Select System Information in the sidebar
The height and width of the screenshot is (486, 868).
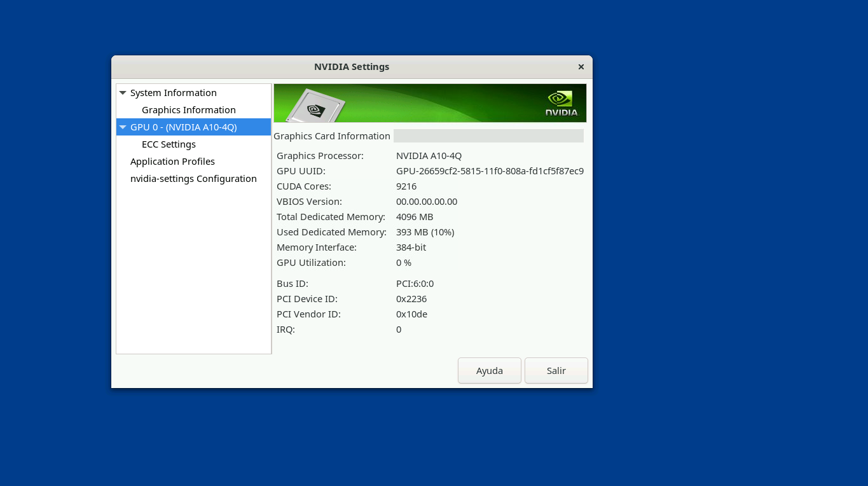point(173,93)
